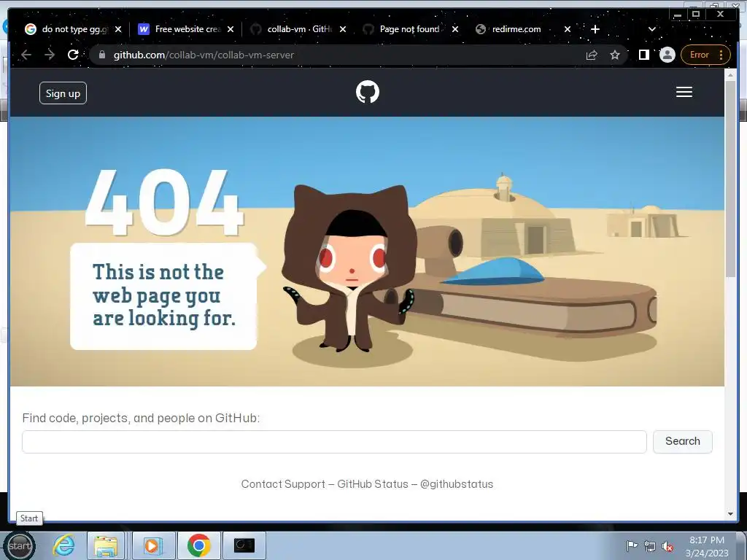Open the @githubstatus link
Screen dimensions: 747x560
click(457, 484)
